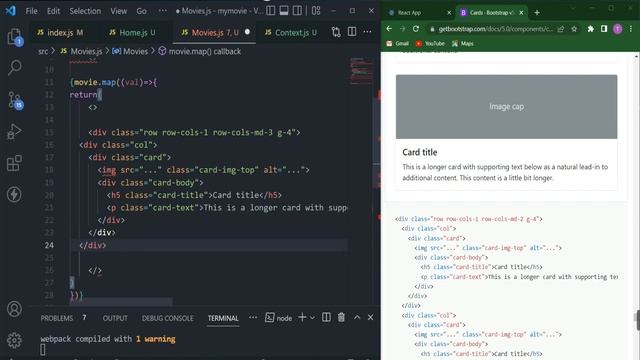Viewport: 640px width, 360px height.
Task: Maximize the panel with chevron up
Action: pyautogui.click(x=357, y=317)
